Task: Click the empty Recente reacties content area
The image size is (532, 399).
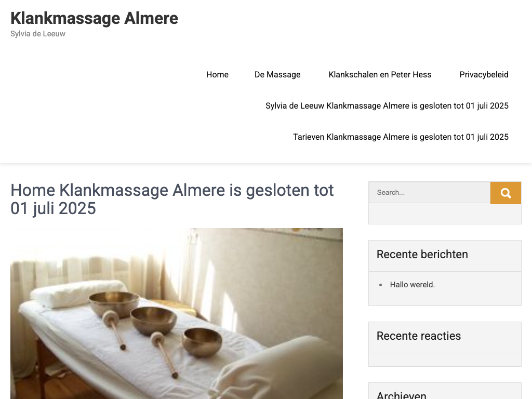Action: click(x=445, y=360)
